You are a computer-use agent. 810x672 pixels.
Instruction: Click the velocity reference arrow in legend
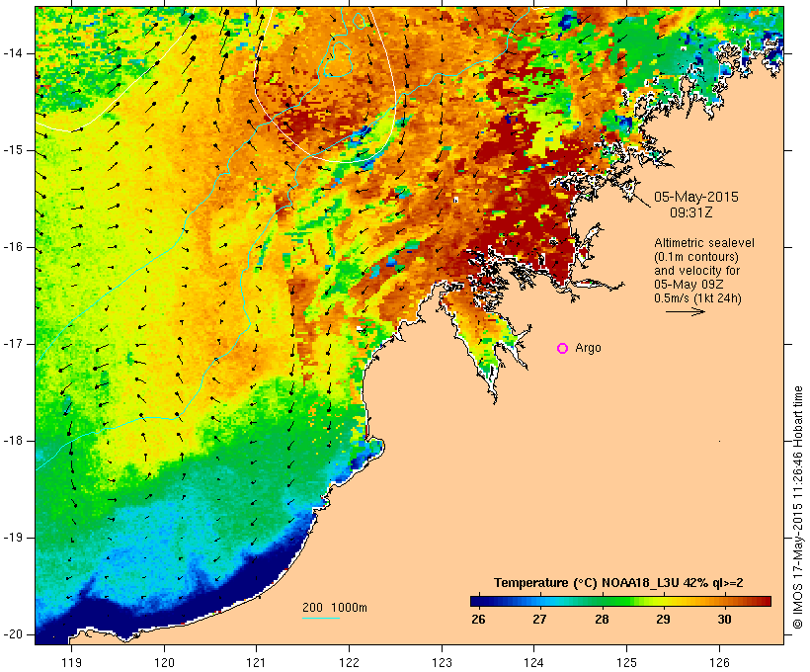tap(686, 311)
